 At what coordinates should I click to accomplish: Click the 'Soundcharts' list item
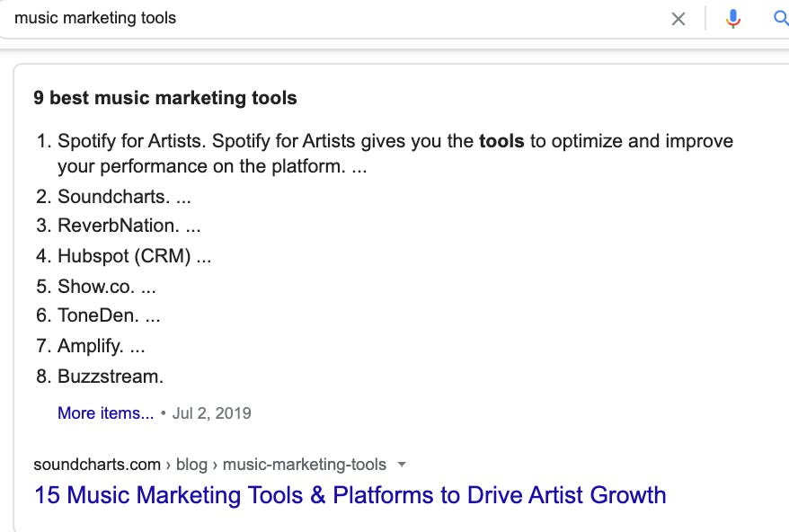(112, 197)
